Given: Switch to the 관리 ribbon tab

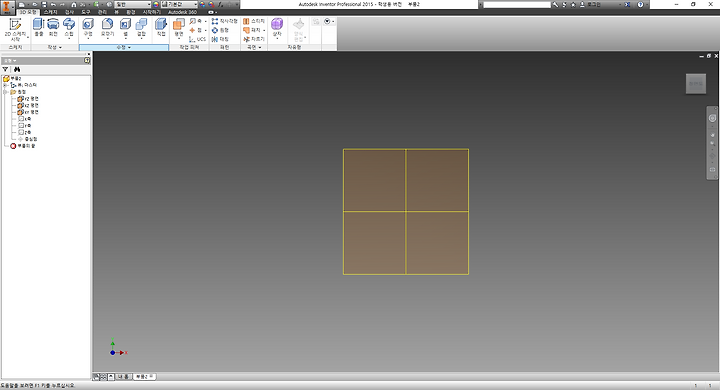Looking at the screenshot, I should [x=102, y=12].
